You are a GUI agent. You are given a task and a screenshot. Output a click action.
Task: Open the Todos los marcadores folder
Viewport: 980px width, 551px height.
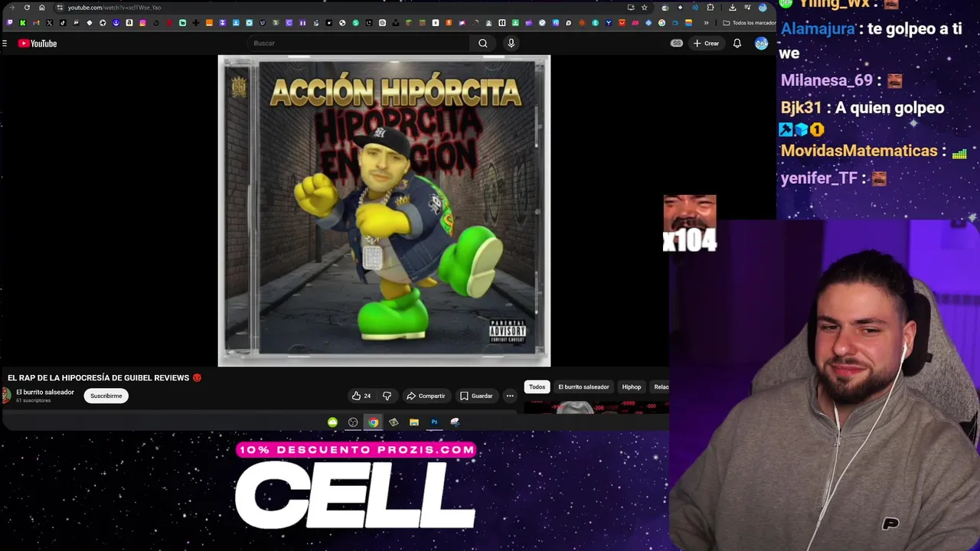pos(750,23)
